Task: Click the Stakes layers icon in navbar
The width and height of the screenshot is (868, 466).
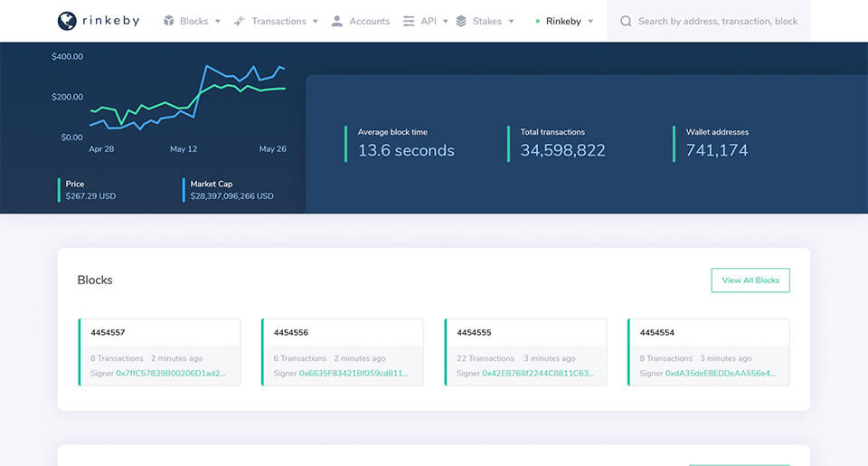Action: coord(461,21)
